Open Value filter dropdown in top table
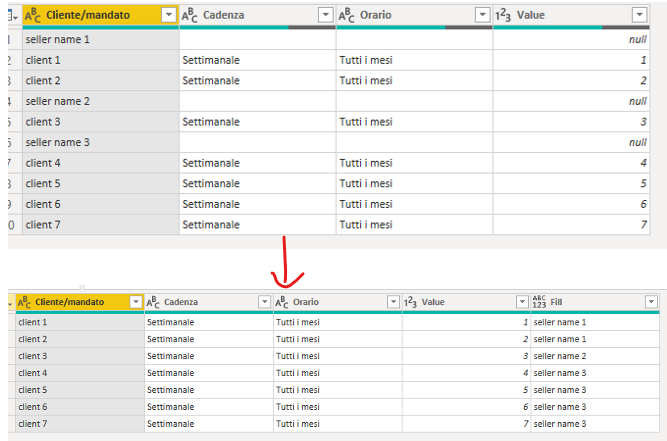 [639, 15]
